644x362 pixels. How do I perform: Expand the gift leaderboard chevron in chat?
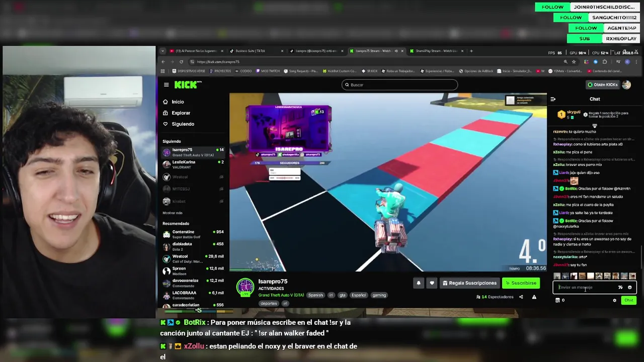pos(594,126)
